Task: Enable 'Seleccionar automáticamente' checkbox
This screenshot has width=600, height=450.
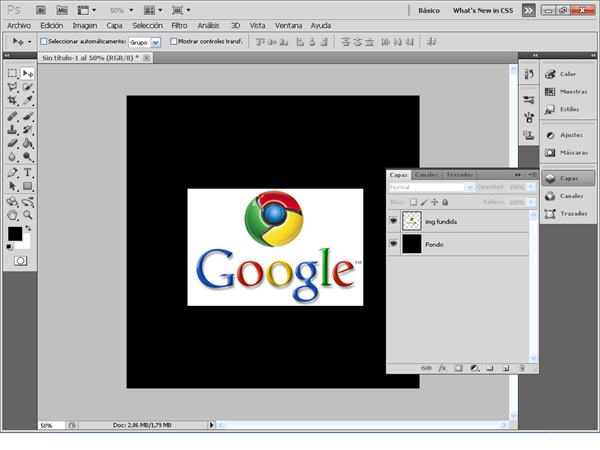Action: (x=43, y=42)
